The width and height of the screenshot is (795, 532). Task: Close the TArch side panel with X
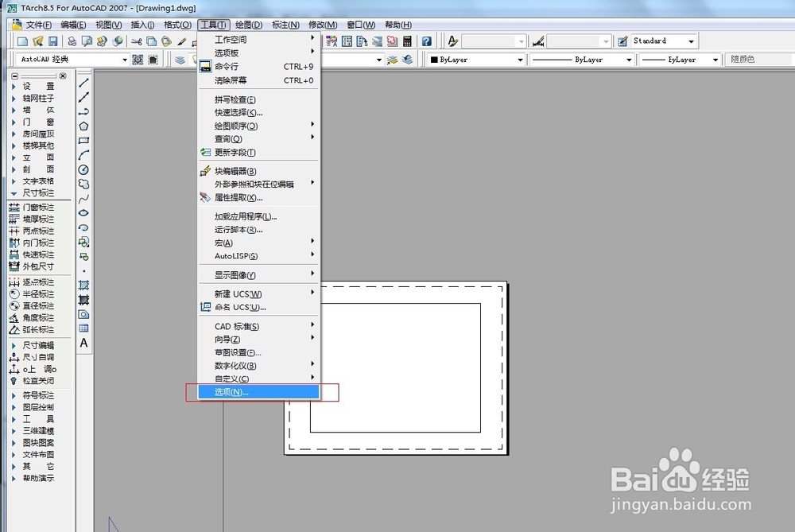point(62,76)
